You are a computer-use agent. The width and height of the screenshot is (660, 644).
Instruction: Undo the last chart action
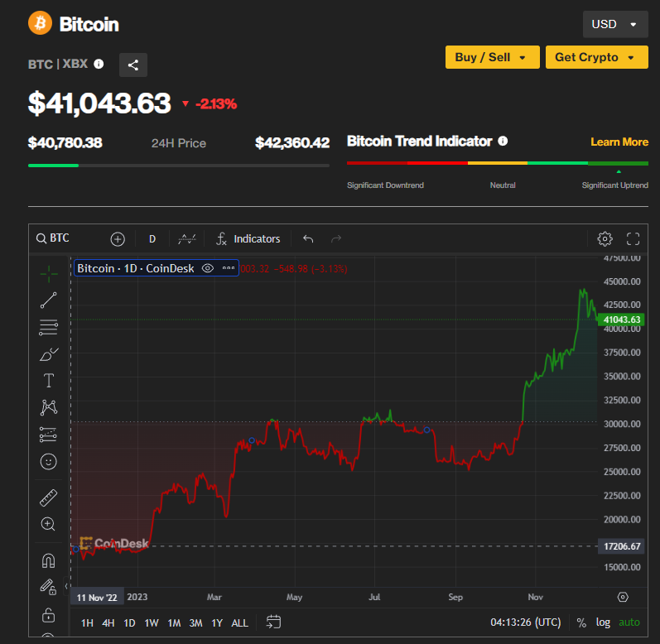[308, 239]
